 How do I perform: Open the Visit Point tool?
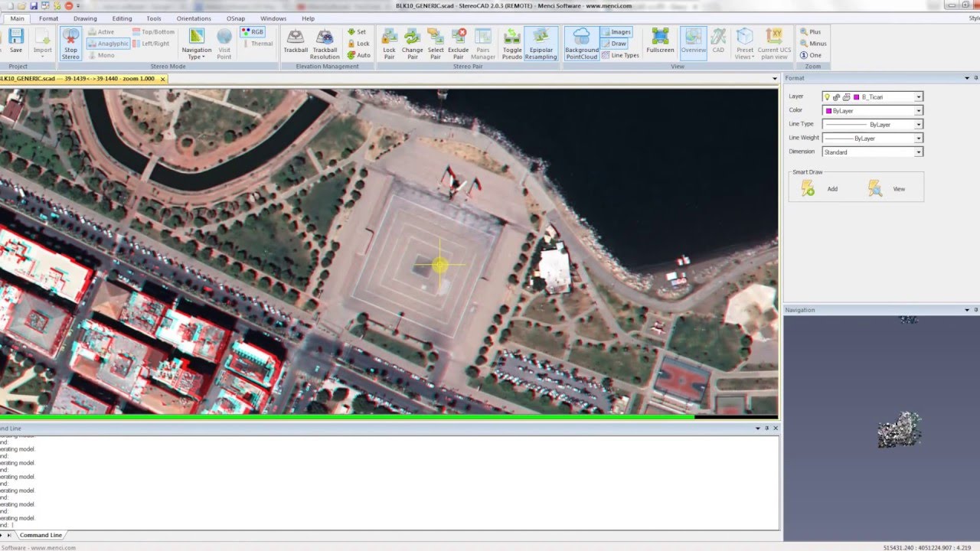tap(224, 44)
